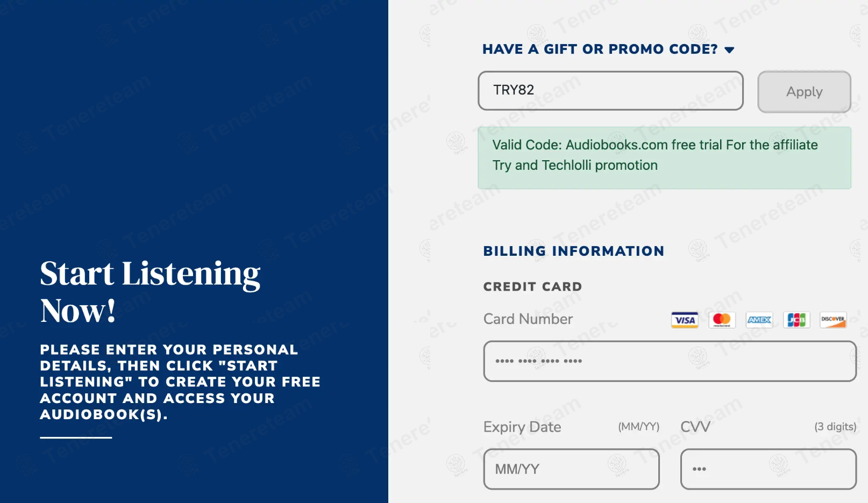Click the Billing Information heading
This screenshot has height=503, width=868.
[573, 251]
